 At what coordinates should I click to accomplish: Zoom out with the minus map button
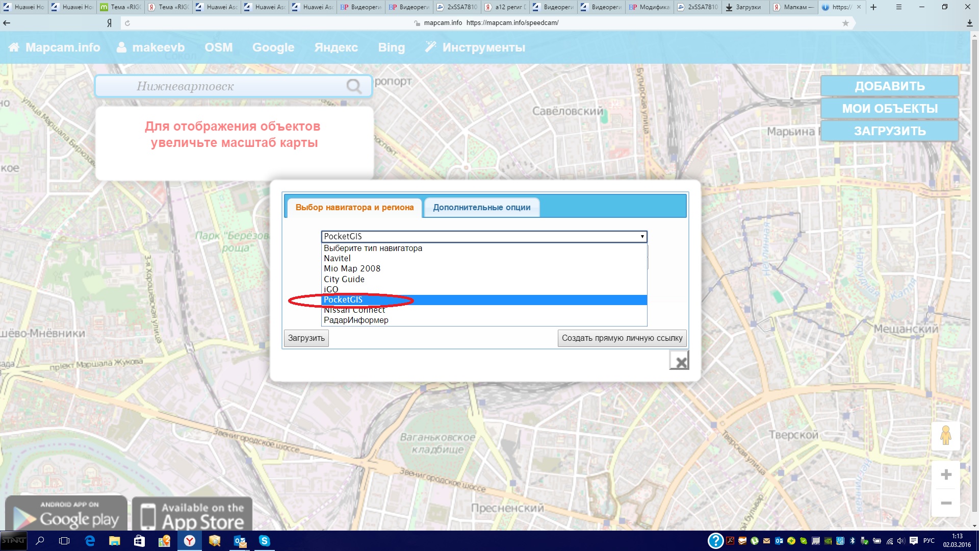click(x=946, y=503)
